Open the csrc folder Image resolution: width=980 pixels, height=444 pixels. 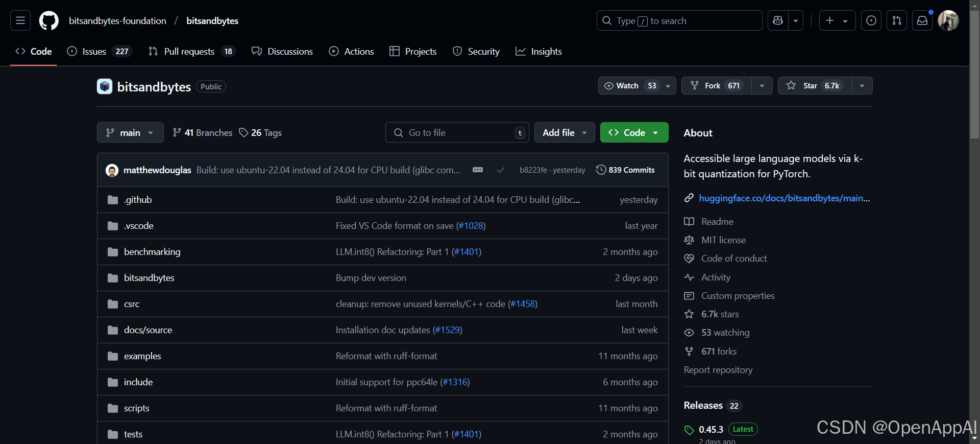(132, 304)
